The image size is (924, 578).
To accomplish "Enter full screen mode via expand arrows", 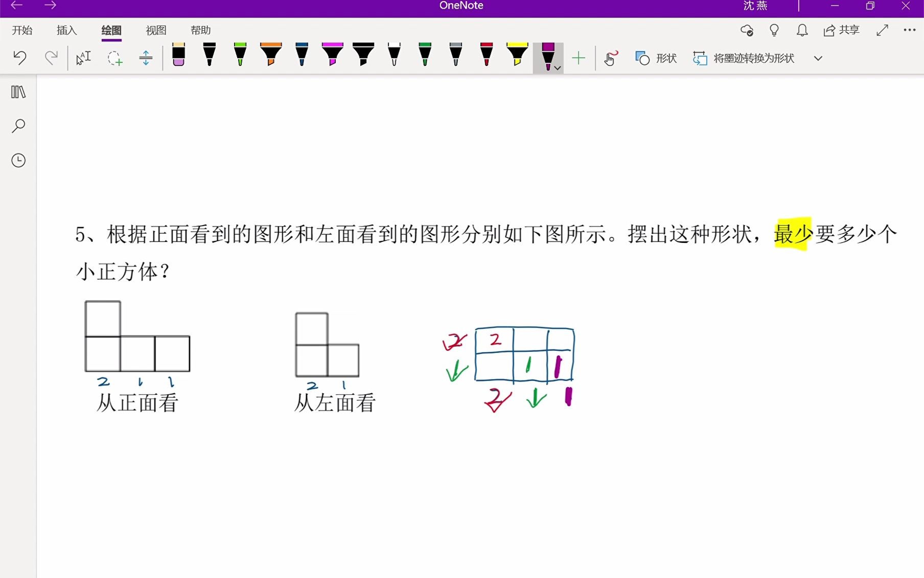I will click(882, 30).
